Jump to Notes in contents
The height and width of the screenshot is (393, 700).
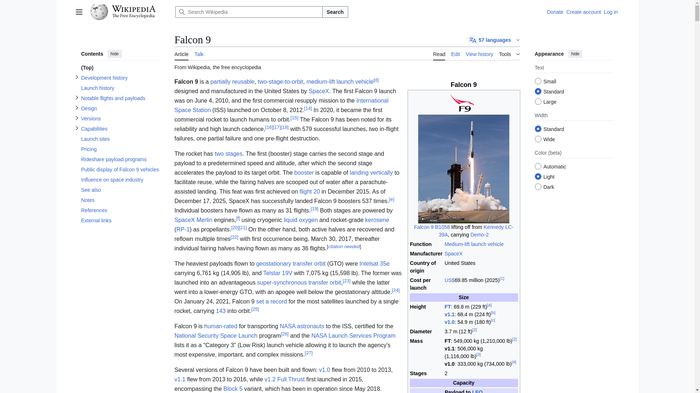[88, 200]
